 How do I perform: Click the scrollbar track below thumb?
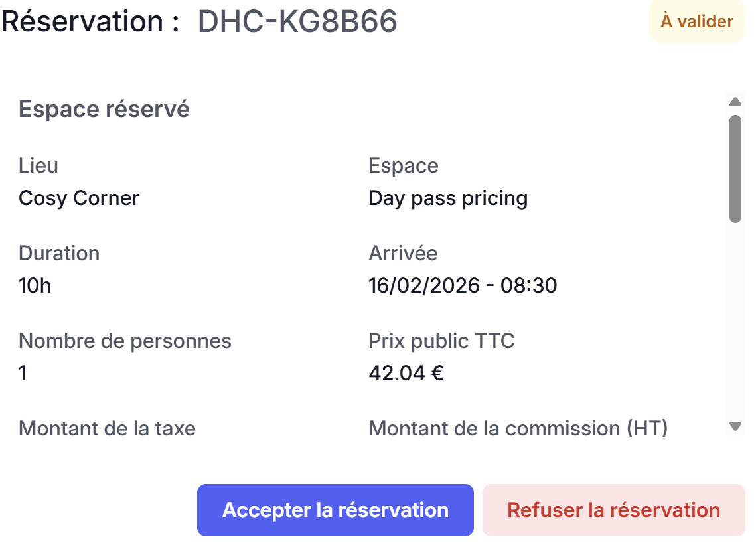click(735, 319)
